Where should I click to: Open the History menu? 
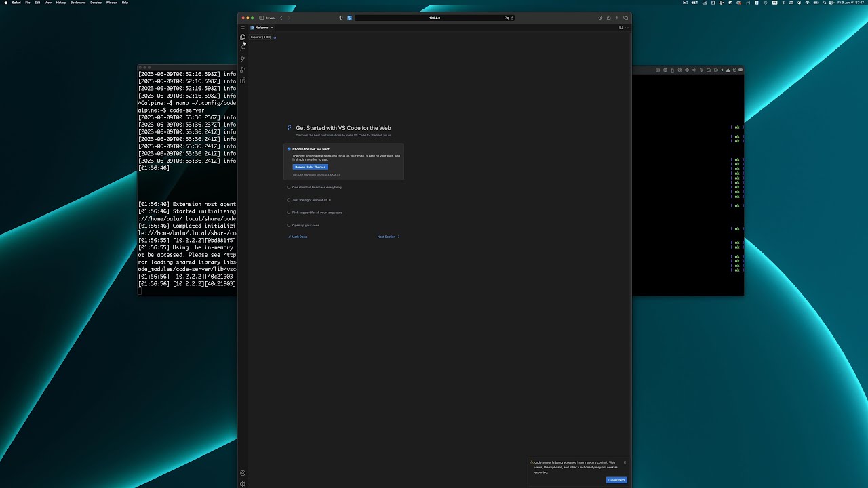pos(61,3)
